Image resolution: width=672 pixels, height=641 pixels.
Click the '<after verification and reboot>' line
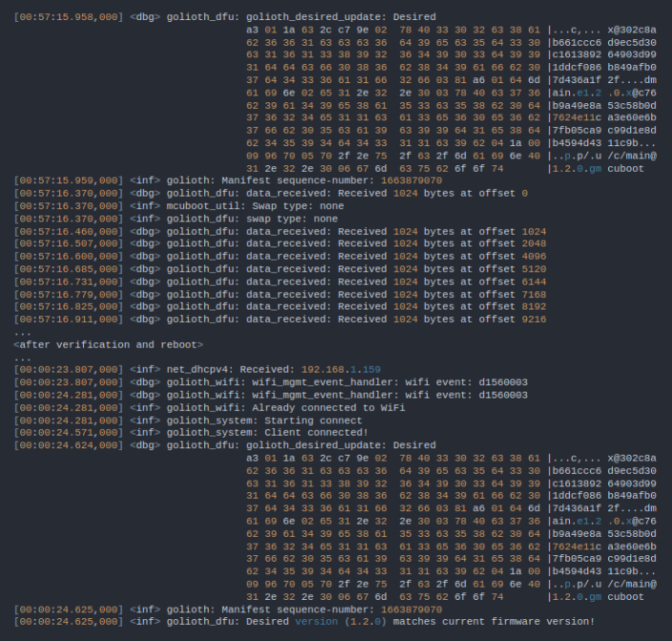pos(108,344)
